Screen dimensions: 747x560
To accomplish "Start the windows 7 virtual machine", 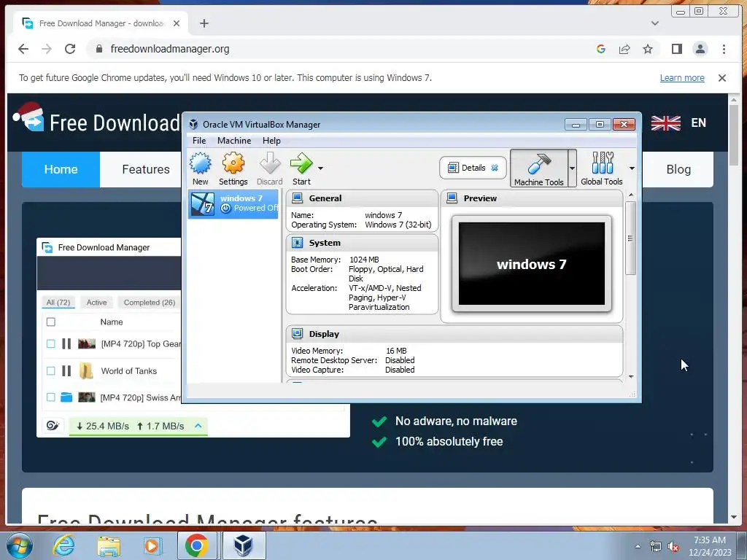I will pos(301,168).
